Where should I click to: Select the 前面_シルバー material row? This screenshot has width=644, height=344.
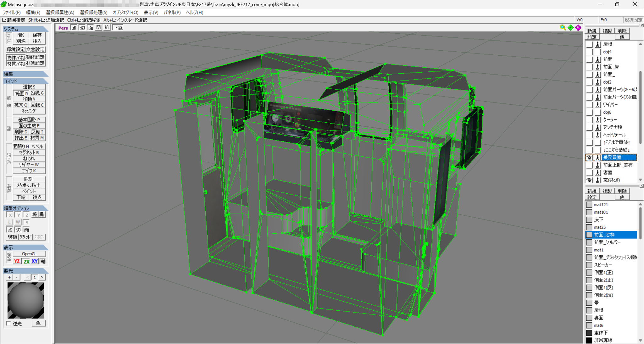coord(611,242)
